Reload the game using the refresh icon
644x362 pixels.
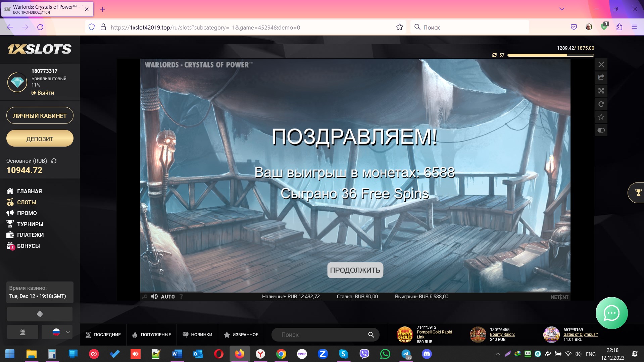tap(601, 104)
